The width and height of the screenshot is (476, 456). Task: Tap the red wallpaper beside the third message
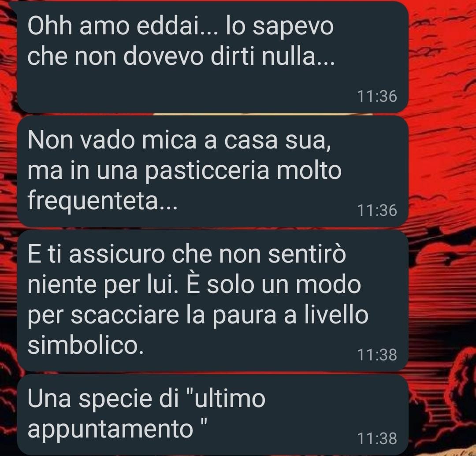(442, 300)
